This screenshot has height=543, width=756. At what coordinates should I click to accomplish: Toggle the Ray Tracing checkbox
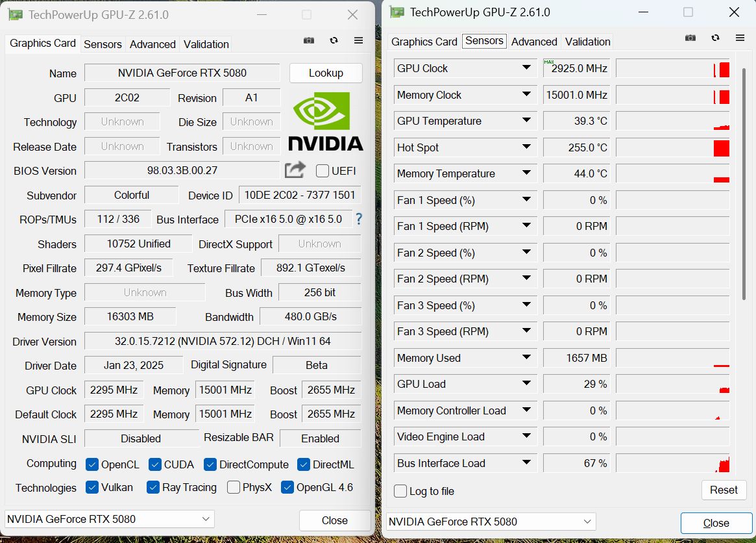(x=153, y=488)
